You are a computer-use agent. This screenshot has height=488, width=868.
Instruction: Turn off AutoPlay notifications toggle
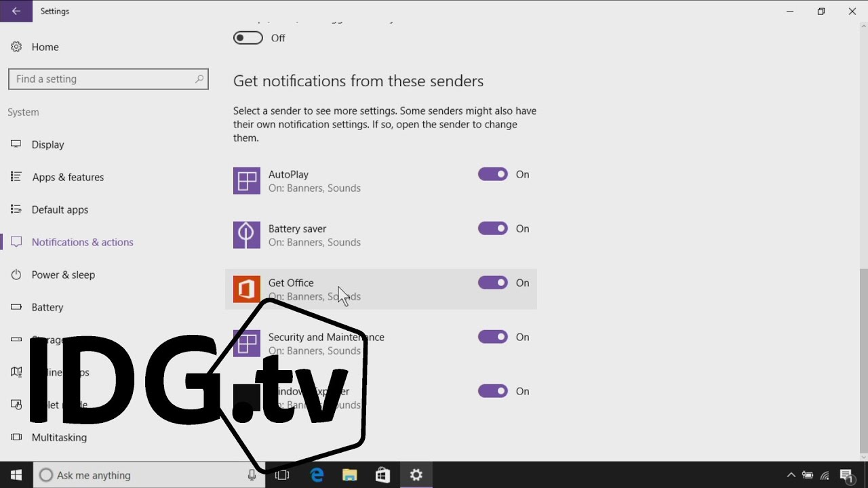tap(493, 174)
